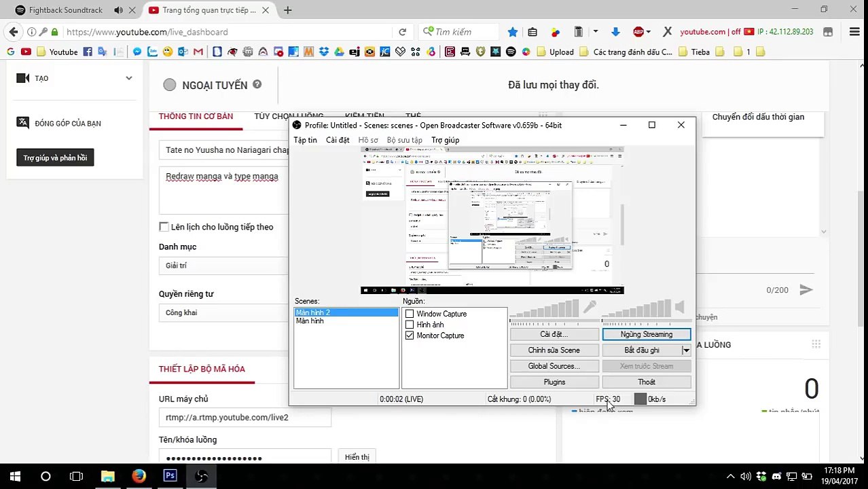Open ĐÓNG GÓP CỦA BẠN sidebar item
Screen dimensions: 868x489
tap(67, 123)
